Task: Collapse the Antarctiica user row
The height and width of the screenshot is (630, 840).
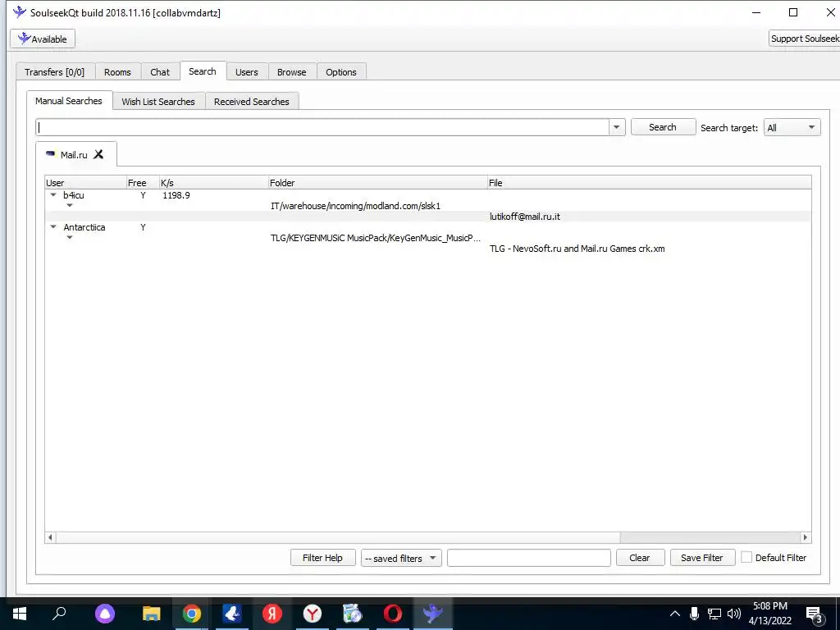Action: (x=53, y=227)
